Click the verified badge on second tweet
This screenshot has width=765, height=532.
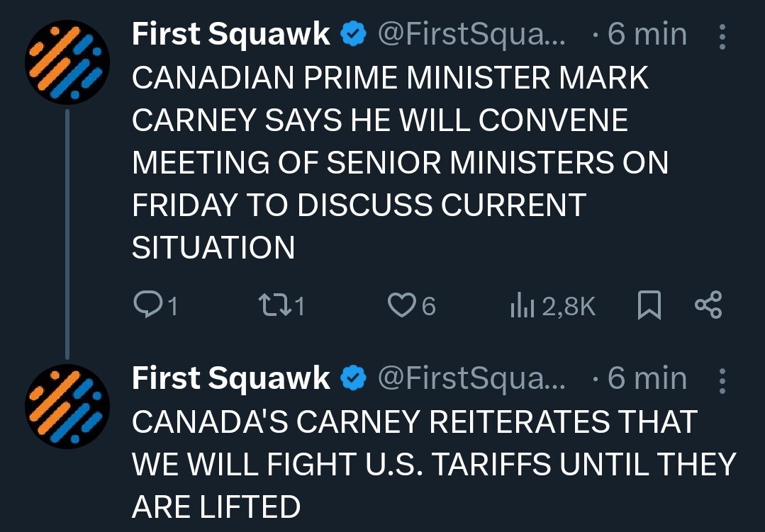[x=354, y=378]
